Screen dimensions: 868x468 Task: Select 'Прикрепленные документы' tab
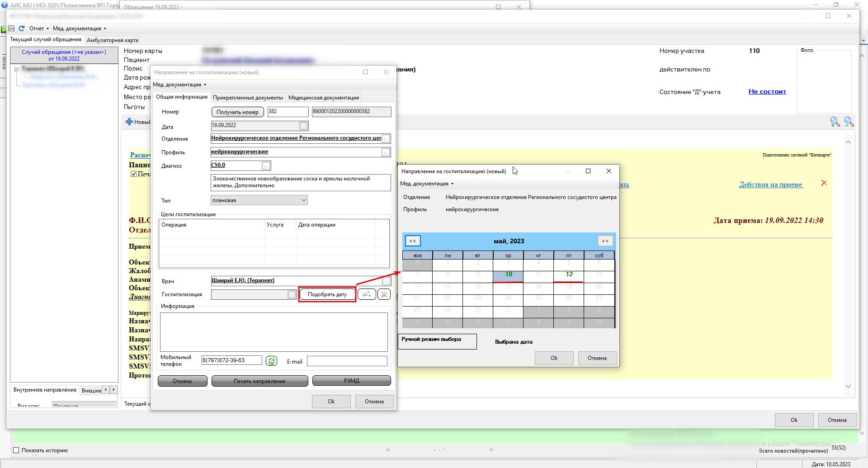point(248,98)
